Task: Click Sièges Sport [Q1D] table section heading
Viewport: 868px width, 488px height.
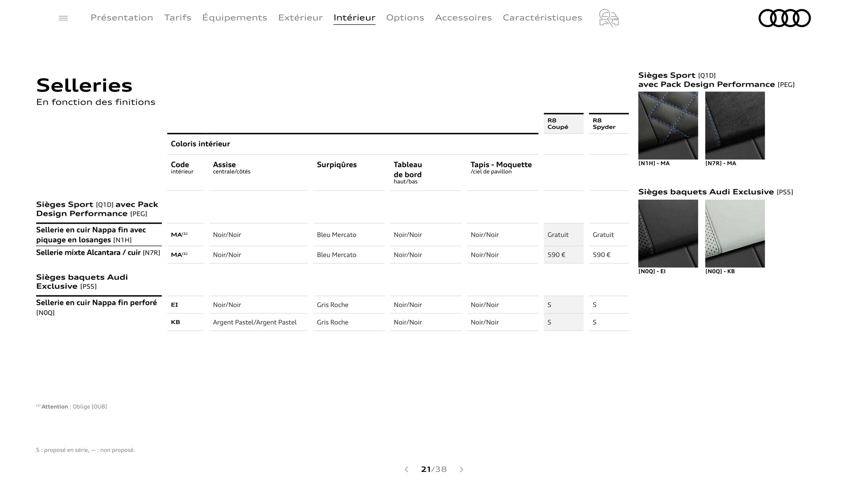Action: tap(97, 209)
